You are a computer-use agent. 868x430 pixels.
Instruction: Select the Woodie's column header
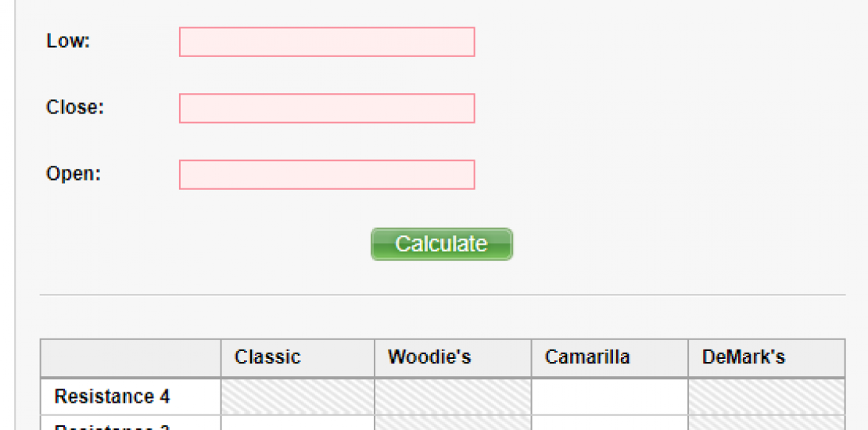429,357
